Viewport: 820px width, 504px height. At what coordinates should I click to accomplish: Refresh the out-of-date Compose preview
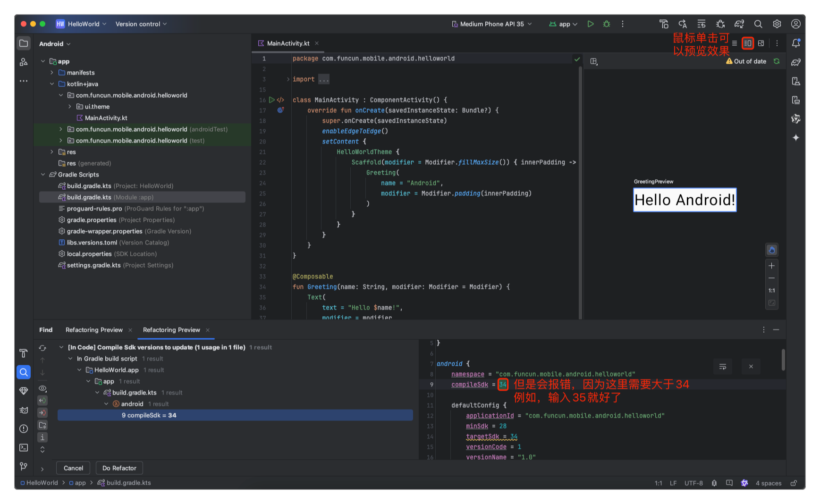[777, 61]
